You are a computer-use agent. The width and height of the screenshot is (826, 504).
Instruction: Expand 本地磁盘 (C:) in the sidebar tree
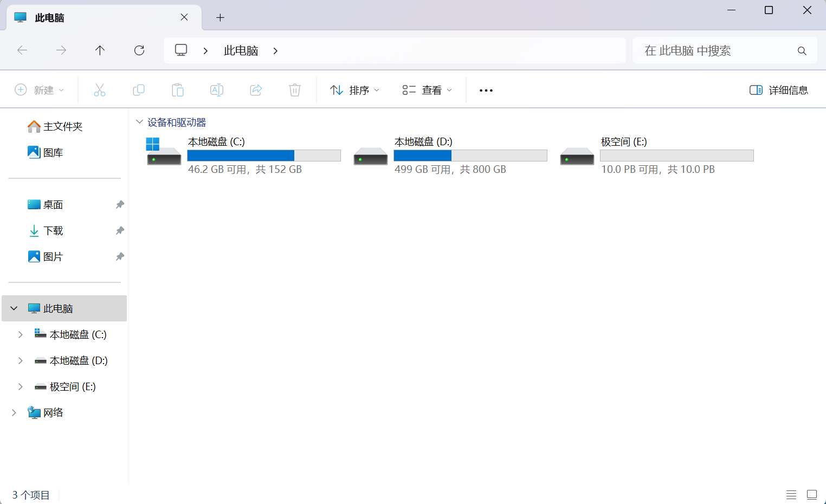click(x=21, y=334)
